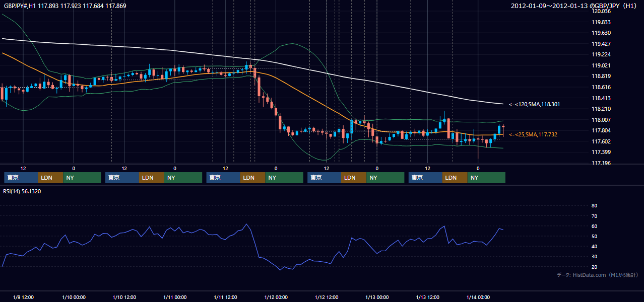This screenshot has height=302, width=644.
Task: Click price axis value 119.021
Action: [x=601, y=65]
